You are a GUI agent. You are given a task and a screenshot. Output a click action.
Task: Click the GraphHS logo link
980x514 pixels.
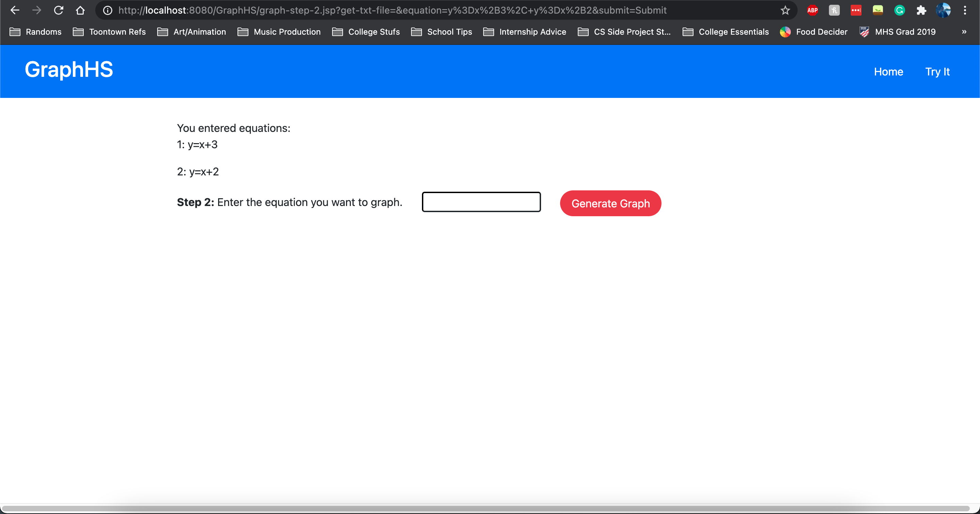coord(69,70)
